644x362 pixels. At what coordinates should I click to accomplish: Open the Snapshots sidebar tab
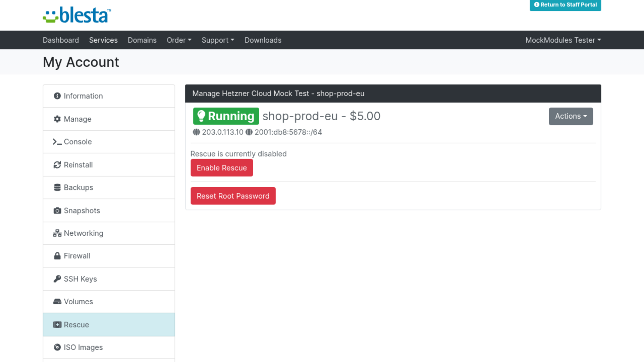point(109,210)
